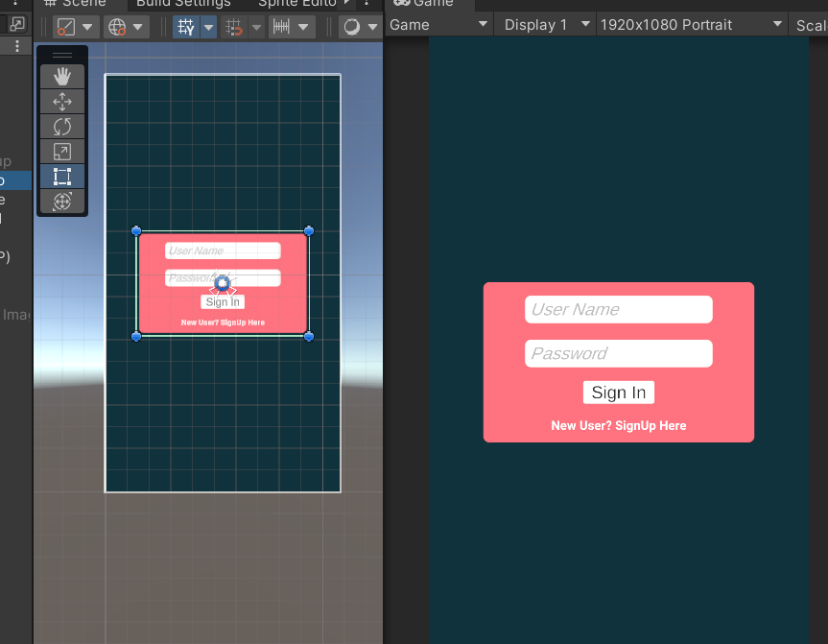Click Sign In button in Game view
Image resolution: width=828 pixels, height=644 pixels.
pyautogui.click(x=618, y=393)
